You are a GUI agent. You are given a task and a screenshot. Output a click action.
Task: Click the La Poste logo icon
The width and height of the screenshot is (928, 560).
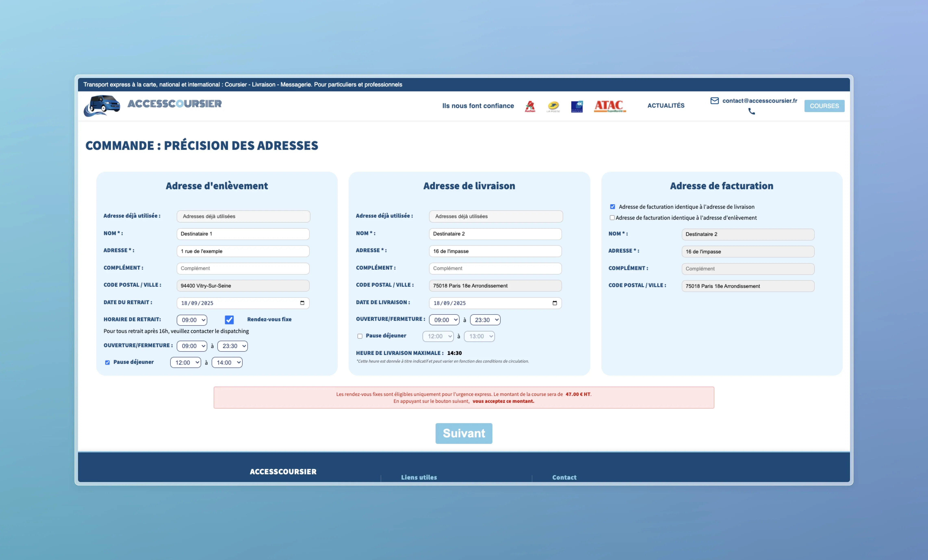coord(553,106)
